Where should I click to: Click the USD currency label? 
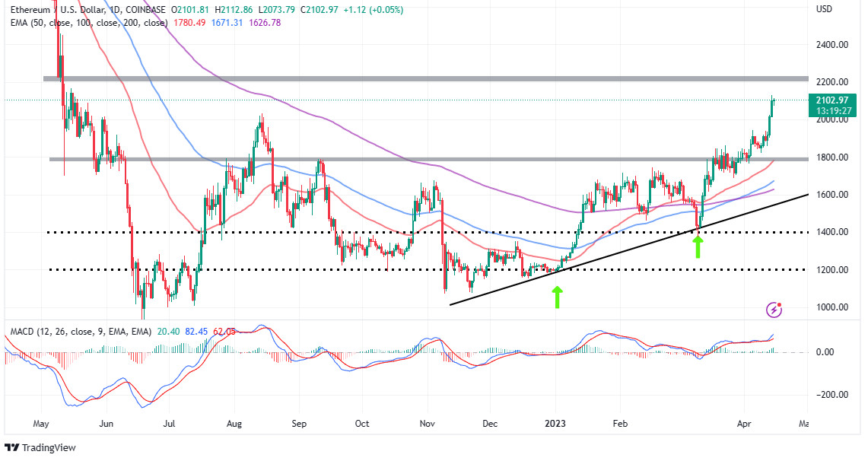click(x=825, y=9)
